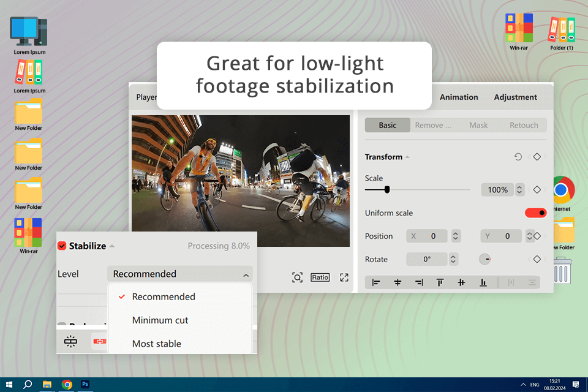Click the player zoom-to-fit magnifier icon
Image resolution: width=588 pixels, height=392 pixels.
297,277
